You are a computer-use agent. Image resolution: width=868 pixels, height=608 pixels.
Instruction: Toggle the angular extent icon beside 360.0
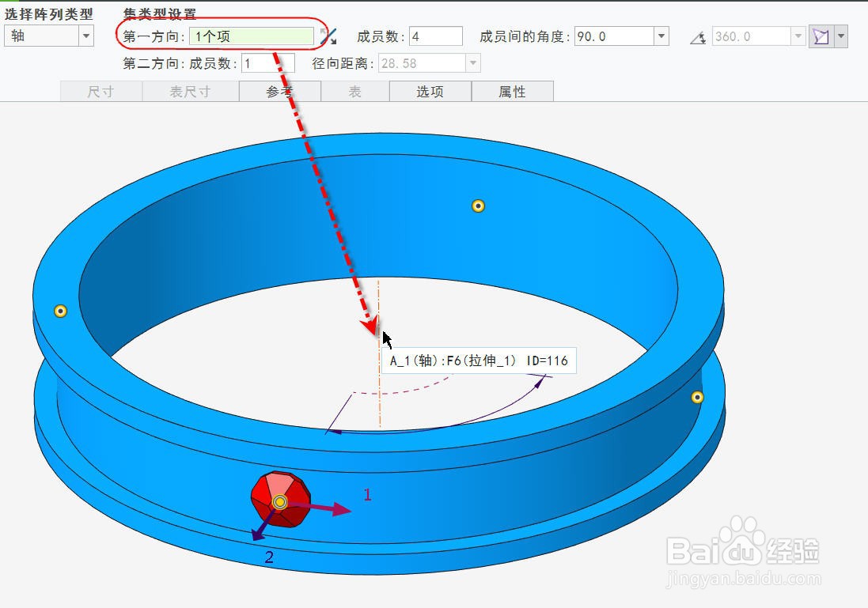(x=698, y=37)
